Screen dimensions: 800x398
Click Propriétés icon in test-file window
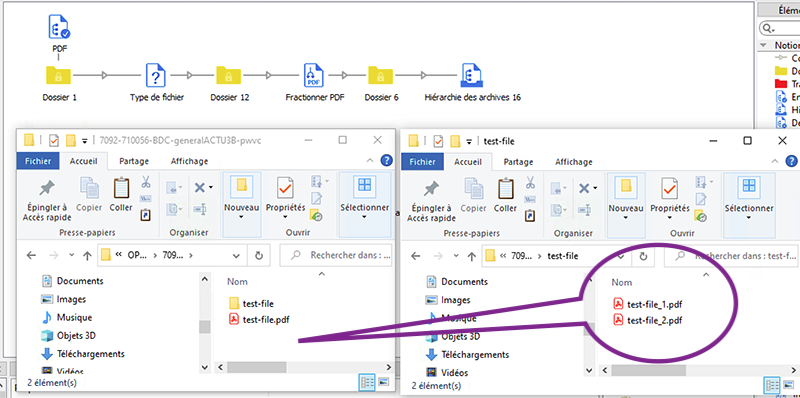(x=670, y=189)
